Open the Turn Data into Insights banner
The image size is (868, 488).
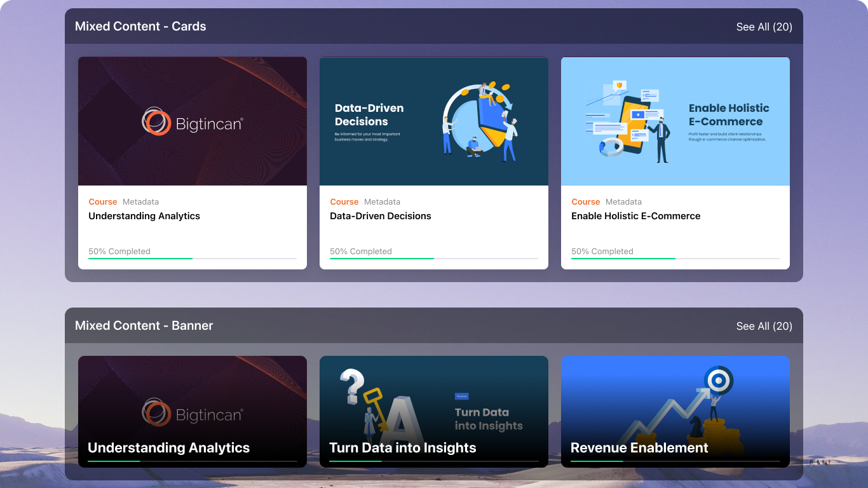tap(434, 412)
